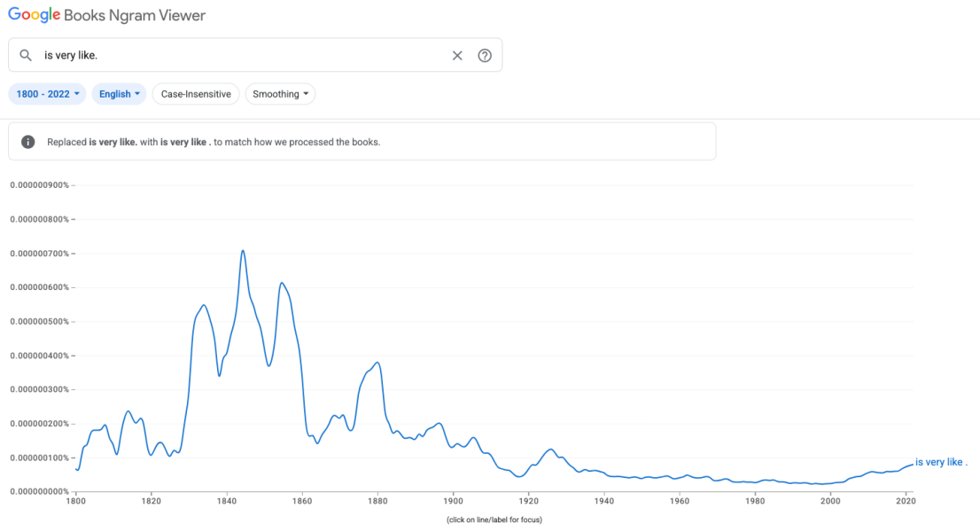Open the Smoothing dropdown
The image size is (980, 532).
pos(280,94)
